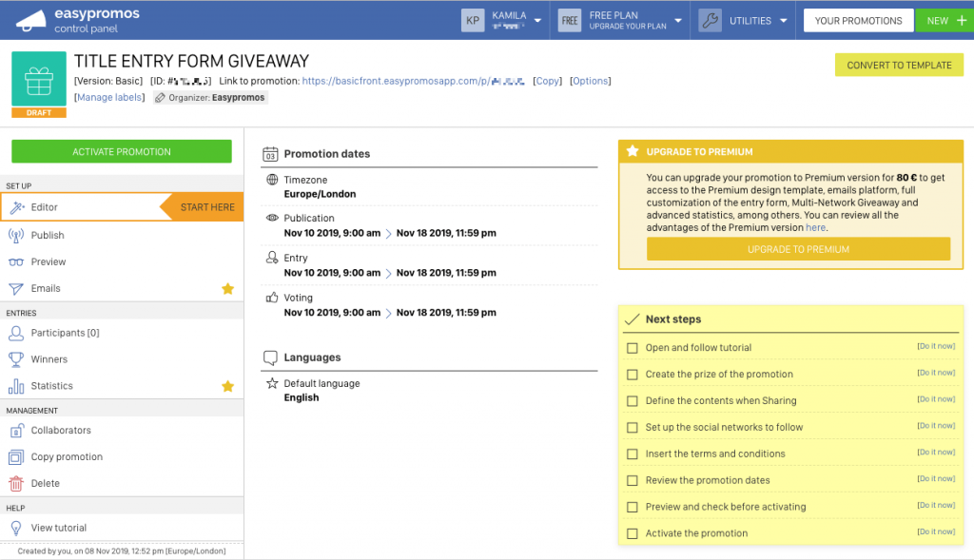This screenshot has height=560, width=974.
Task: Click 'Do it now' for Open and follow tutorial
Action: point(936,346)
